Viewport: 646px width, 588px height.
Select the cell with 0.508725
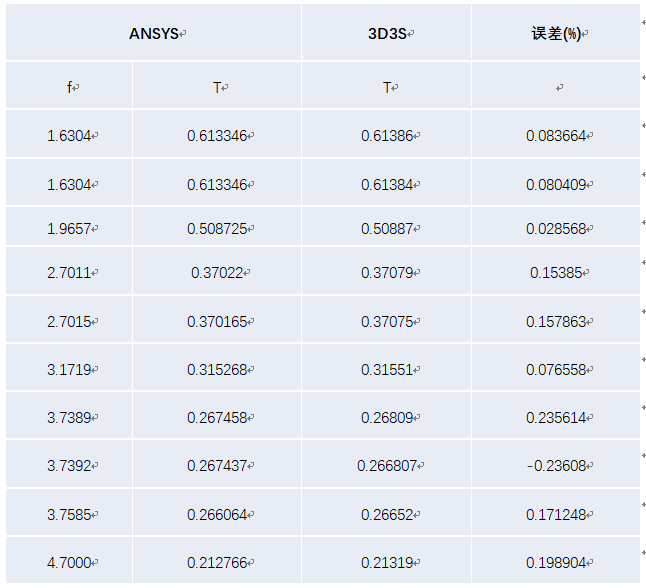coord(217,226)
